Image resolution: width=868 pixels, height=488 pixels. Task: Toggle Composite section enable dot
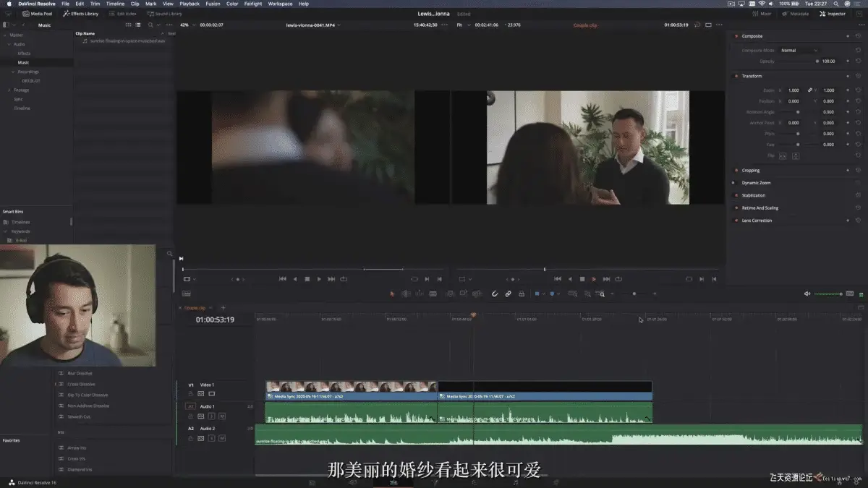pos(736,36)
